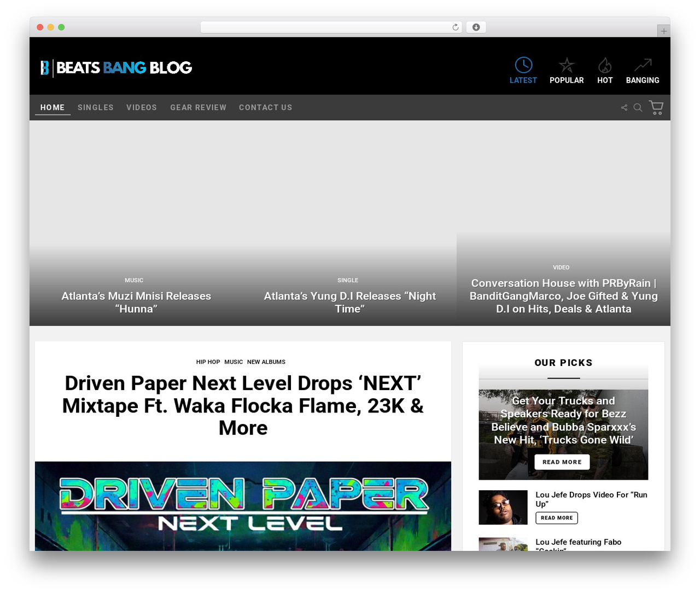Go to the Singles menu item
The image size is (700, 593).
[x=96, y=108]
